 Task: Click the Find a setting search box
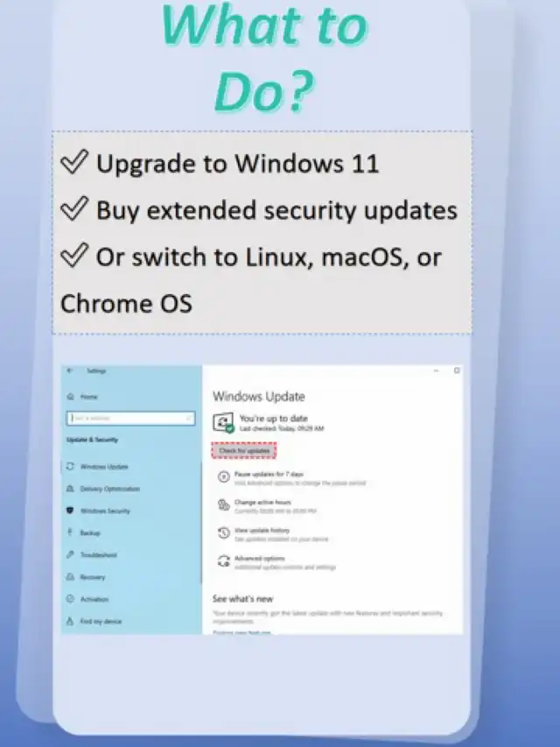(130, 419)
